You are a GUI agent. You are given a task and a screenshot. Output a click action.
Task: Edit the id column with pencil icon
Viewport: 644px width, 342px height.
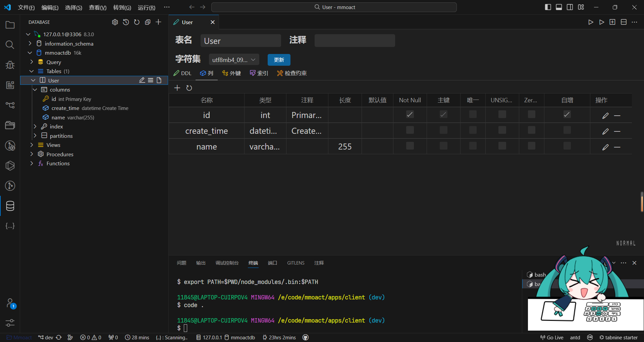605,116
